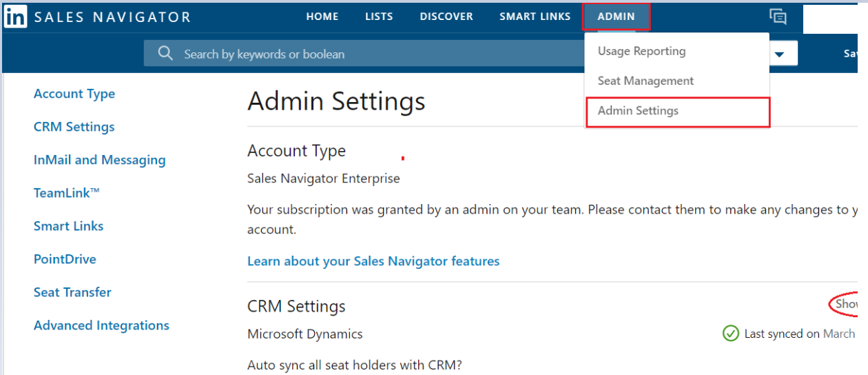Select Usage Reporting from Admin menu

tap(641, 51)
